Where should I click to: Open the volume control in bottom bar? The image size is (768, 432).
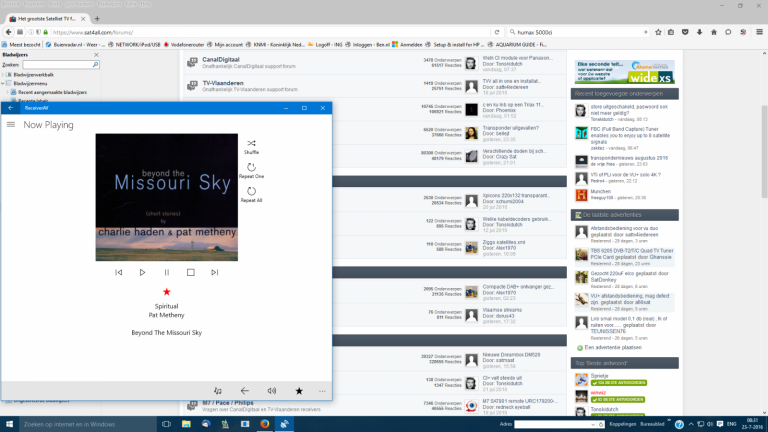(272, 391)
